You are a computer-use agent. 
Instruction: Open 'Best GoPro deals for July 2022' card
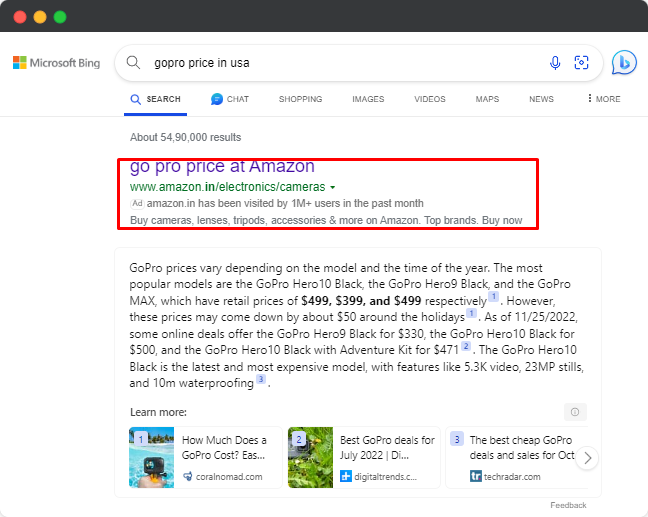(364, 457)
